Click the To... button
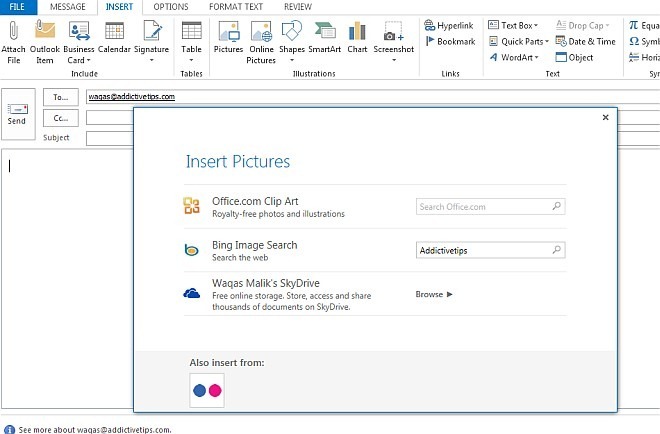The width and height of the screenshot is (660, 434). pos(61,97)
